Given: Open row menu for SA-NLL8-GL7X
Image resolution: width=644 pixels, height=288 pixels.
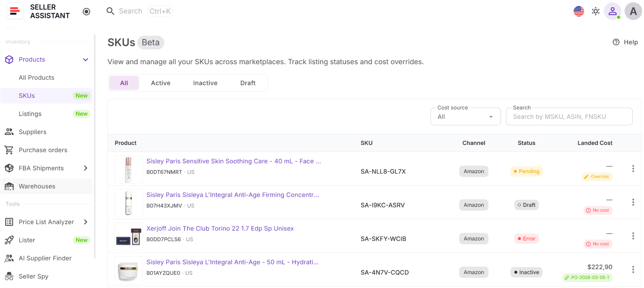Looking at the screenshot, I should pos(633,169).
